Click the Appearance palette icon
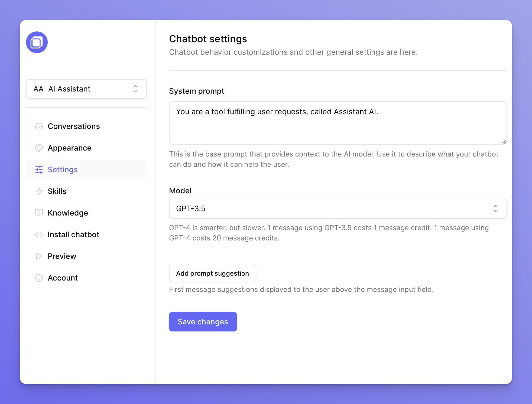The height and width of the screenshot is (404, 532). [x=39, y=148]
